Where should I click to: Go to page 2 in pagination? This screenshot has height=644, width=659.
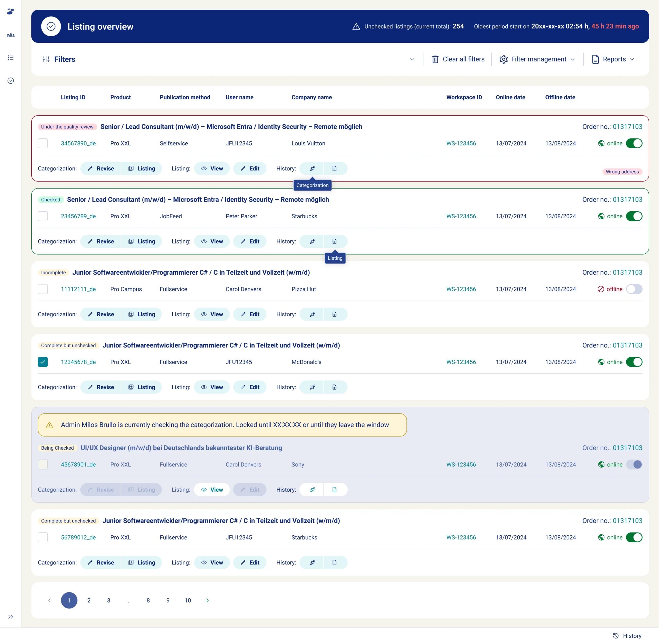click(89, 600)
